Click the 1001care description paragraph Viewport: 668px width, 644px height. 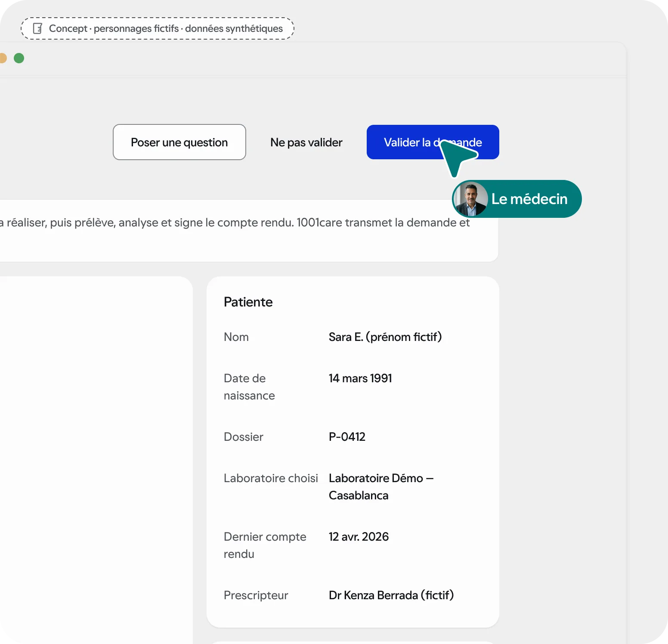(235, 223)
